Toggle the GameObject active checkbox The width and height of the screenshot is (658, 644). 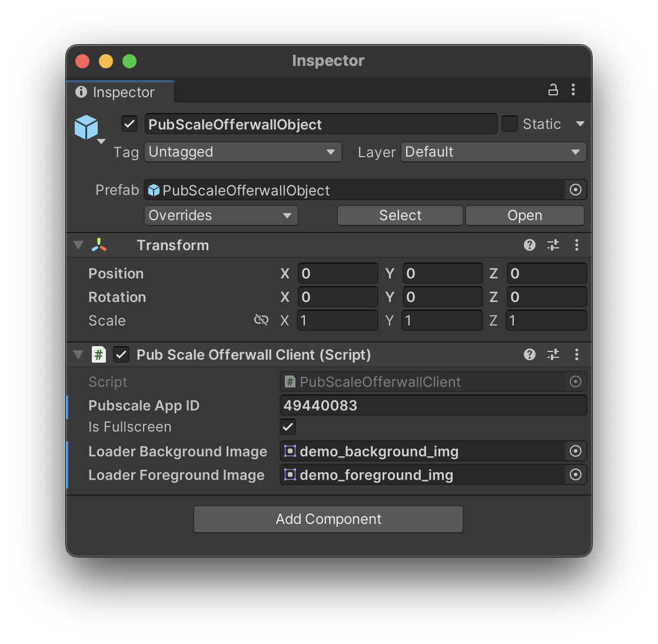coord(129,124)
